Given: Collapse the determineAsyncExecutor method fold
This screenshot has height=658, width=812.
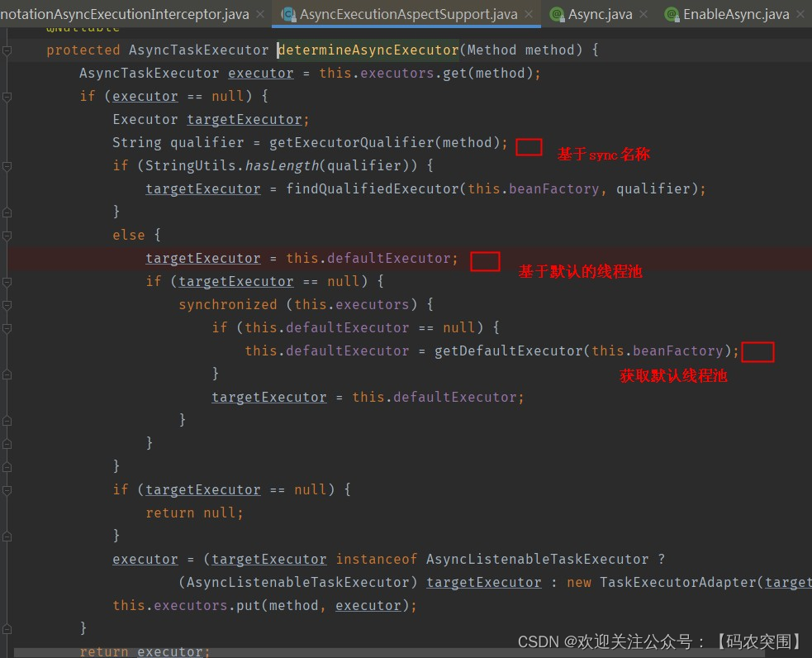Looking at the screenshot, I should pyautogui.click(x=7, y=50).
